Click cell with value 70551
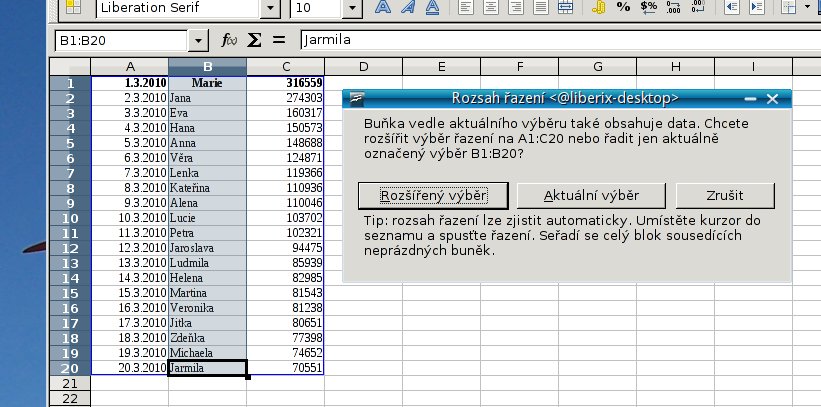821x407 pixels. 286,368
